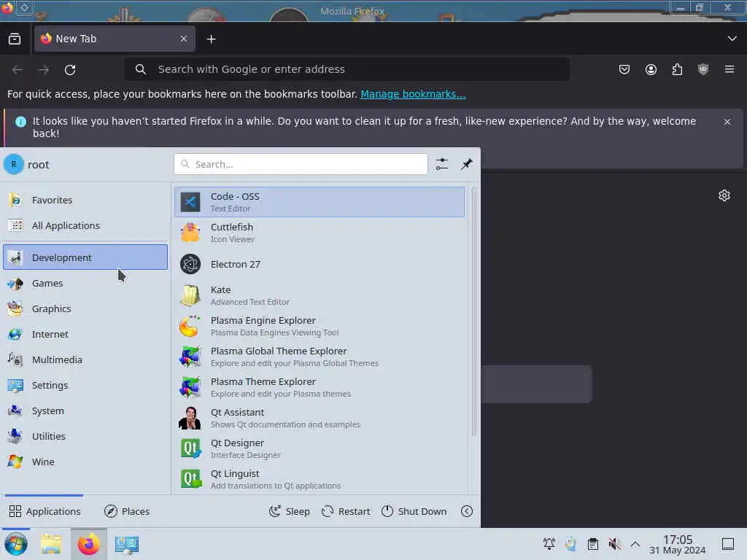Open Qt Assistant documentation viewer

tap(320, 418)
